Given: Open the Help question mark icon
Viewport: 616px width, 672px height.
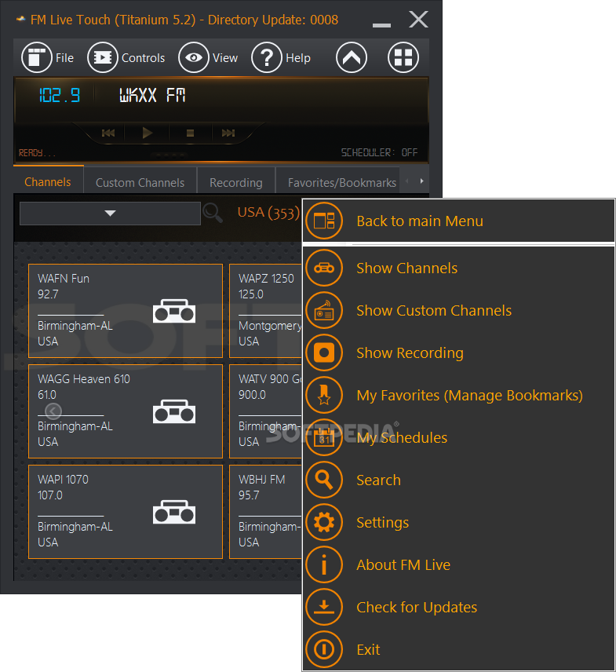Looking at the screenshot, I should pyautogui.click(x=267, y=57).
